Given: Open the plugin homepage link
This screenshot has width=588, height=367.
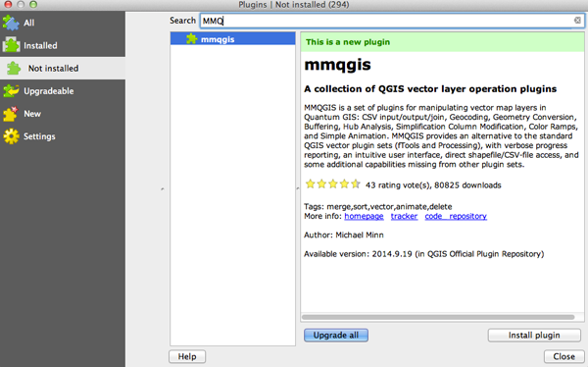Looking at the screenshot, I should click(x=364, y=216).
